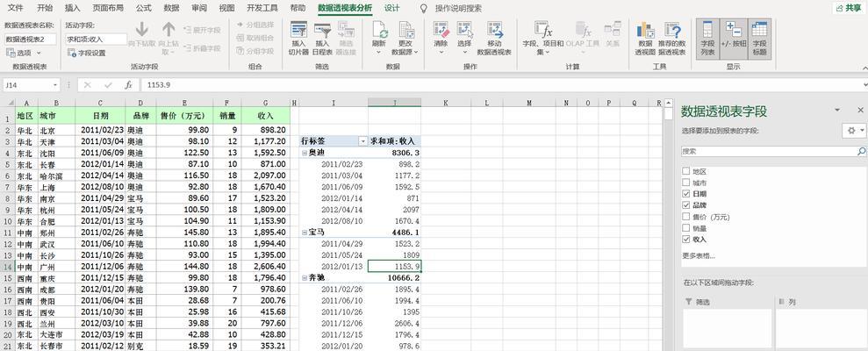Toggle the 字段列表 display button
Image resolution: width=868 pixels, height=351 pixels.
tap(708, 39)
